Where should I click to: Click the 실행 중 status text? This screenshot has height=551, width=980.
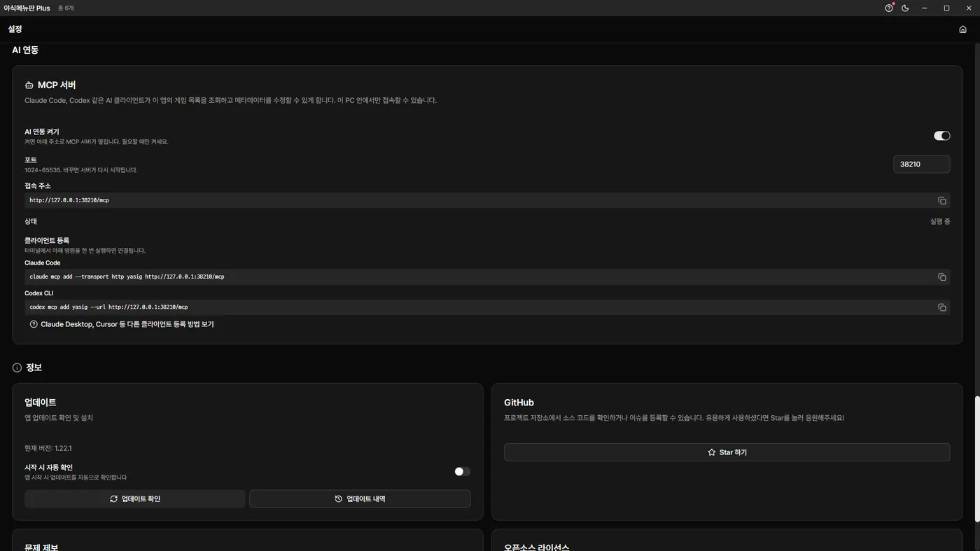pyautogui.click(x=939, y=221)
